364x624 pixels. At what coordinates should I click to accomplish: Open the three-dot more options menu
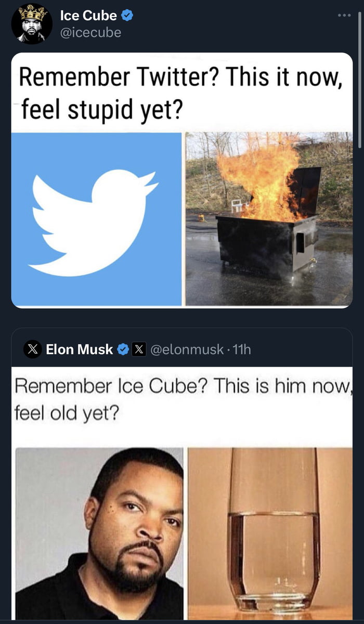pos(345,15)
